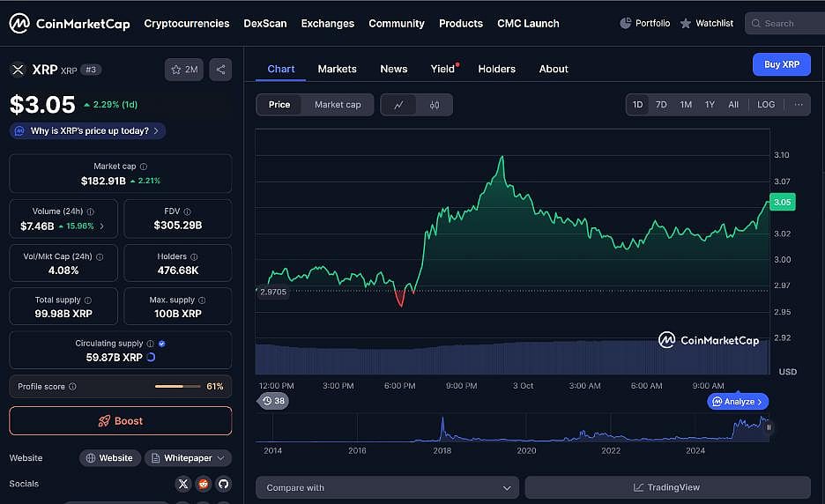Open the chart history 38 events badge
The height and width of the screenshot is (504, 825).
273,401
